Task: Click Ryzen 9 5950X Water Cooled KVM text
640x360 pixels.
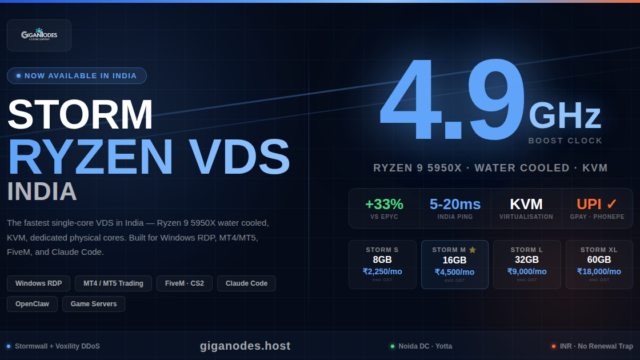Action: click(491, 168)
